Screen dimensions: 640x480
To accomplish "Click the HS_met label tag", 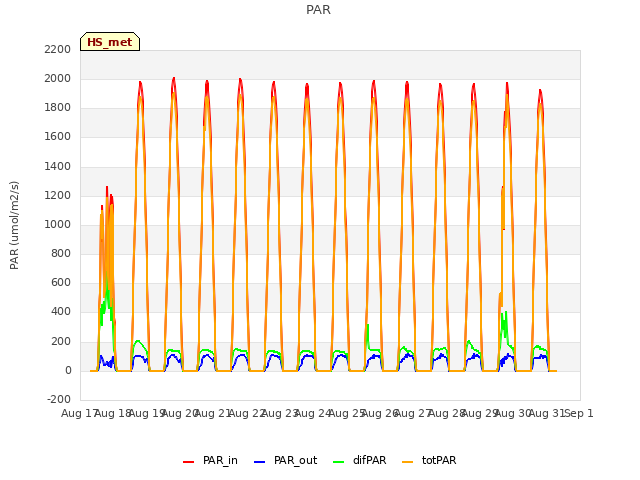I will pyautogui.click(x=110, y=42).
